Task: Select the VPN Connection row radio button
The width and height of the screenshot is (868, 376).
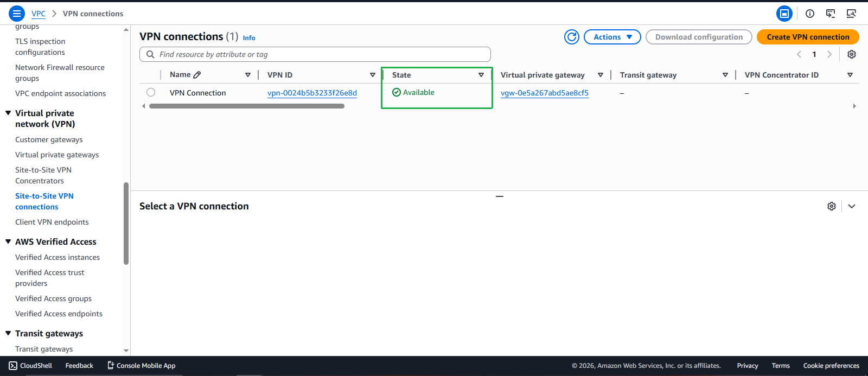Action: point(151,92)
